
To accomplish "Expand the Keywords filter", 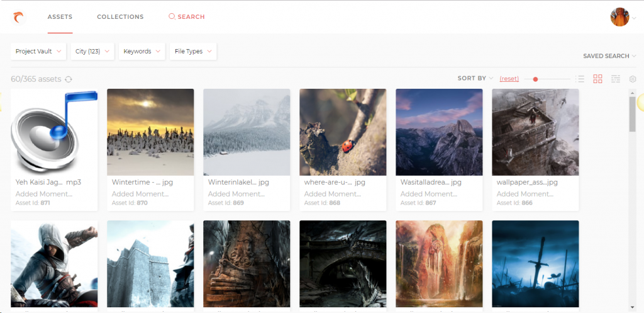I will [142, 52].
